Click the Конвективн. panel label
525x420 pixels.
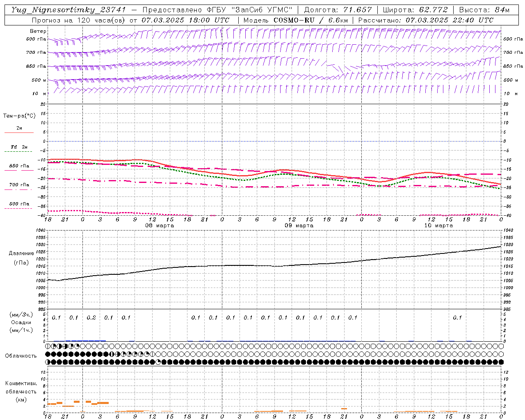point(21,383)
